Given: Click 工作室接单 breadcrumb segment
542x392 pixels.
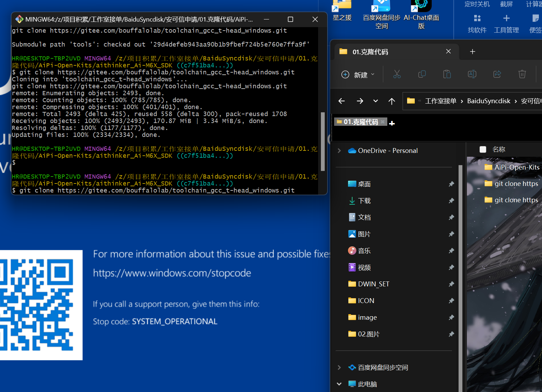Looking at the screenshot, I should pyautogui.click(x=440, y=101).
